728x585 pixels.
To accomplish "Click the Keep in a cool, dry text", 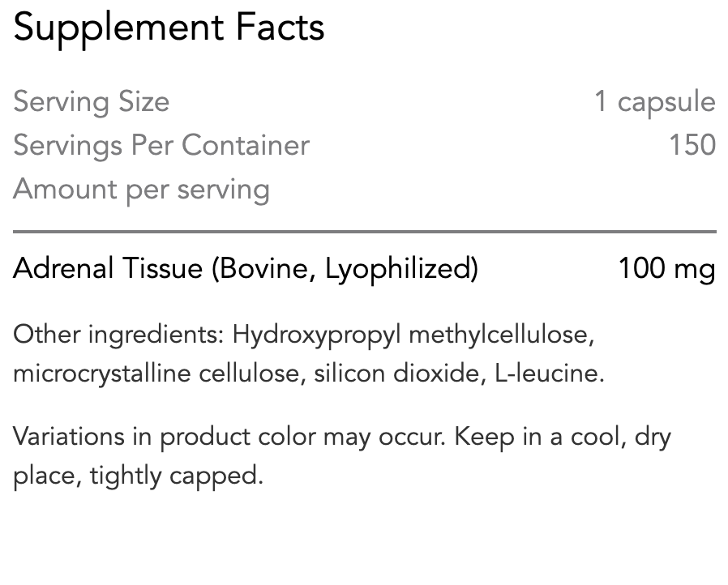I will point(563,437).
